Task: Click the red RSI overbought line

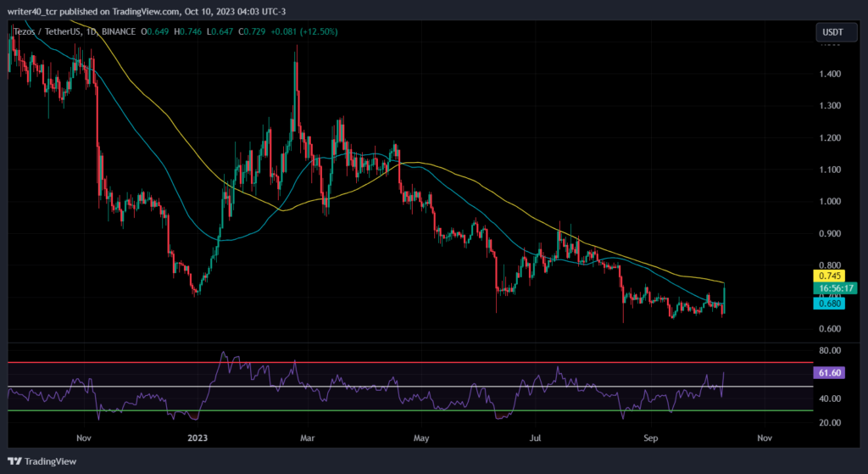Action: click(x=409, y=362)
